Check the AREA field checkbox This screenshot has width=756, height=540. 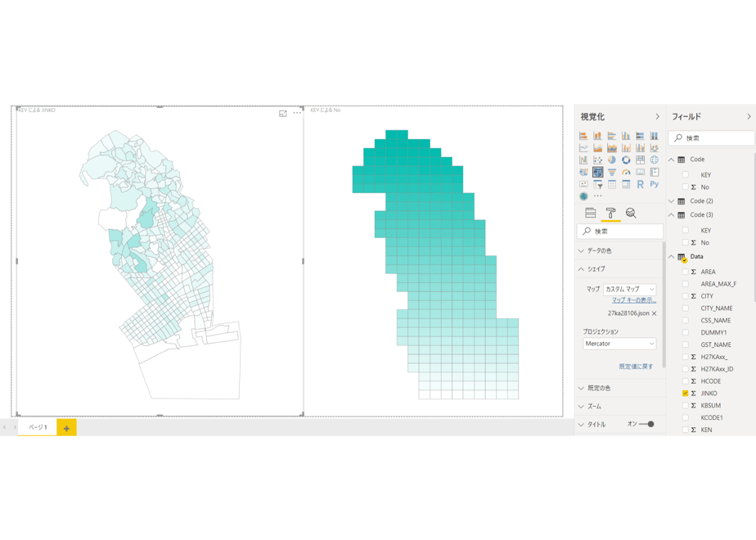pos(685,272)
